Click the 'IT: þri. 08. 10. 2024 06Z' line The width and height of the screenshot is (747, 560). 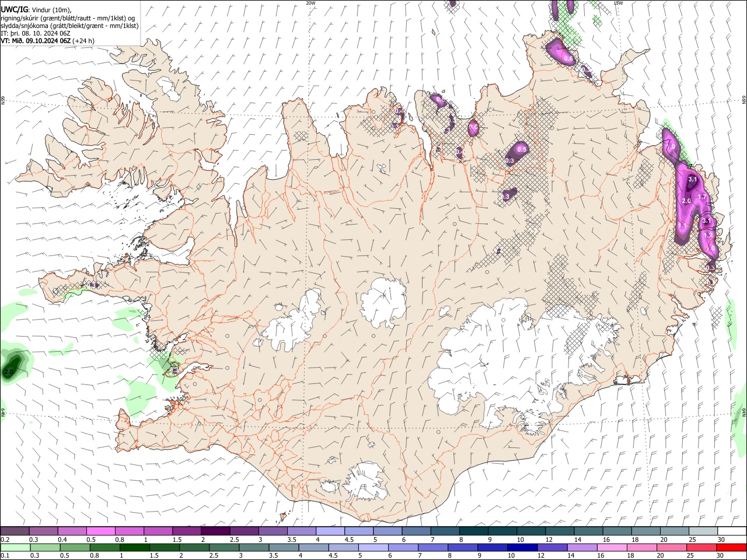36,33
